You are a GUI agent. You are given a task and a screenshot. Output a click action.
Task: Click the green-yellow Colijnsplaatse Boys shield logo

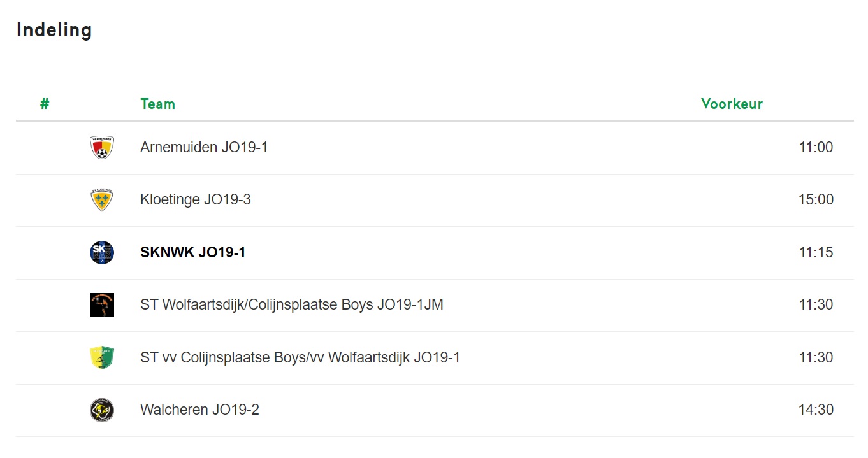point(102,358)
